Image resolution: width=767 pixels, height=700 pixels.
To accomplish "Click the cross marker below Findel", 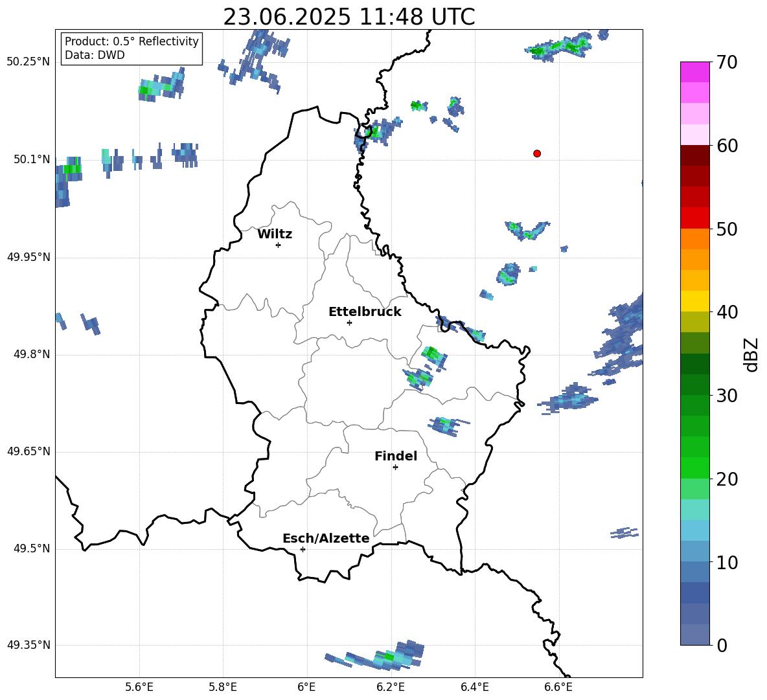I will coord(395,468).
